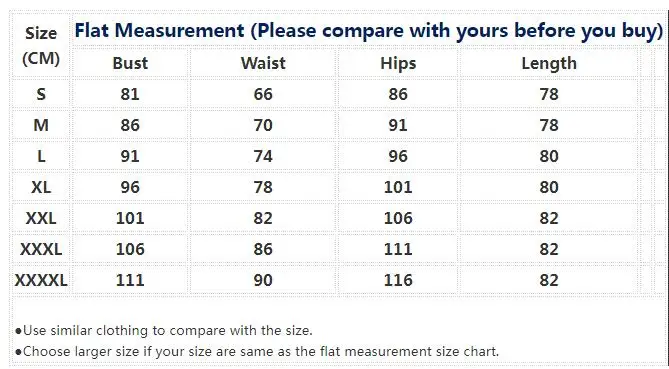The width and height of the screenshot is (669, 369).
Task: Click the 'Use similar clothing' note
Action: (164, 330)
